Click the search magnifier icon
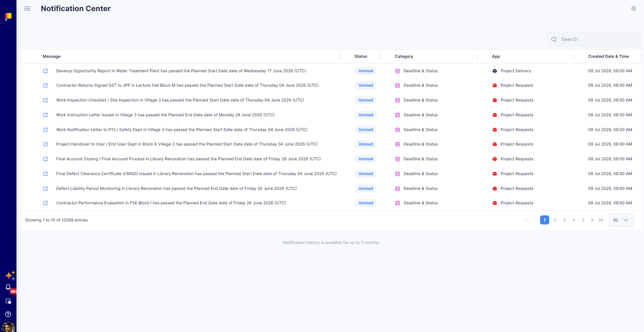The image size is (644, 332). point(554,39)
